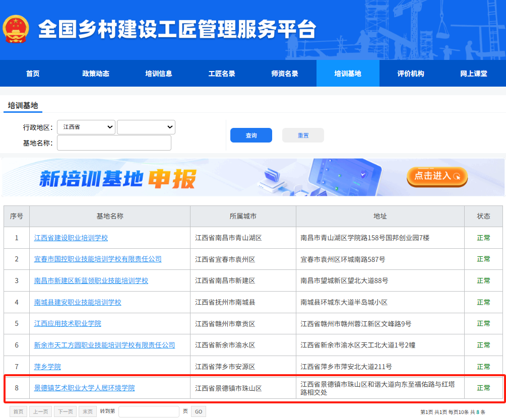The height and width of the screenshot is (420, 506).
Task: Click the 重置 reset button
Action: click(303, 135)
